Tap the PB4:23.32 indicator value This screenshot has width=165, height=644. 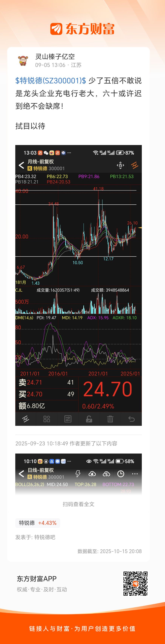pyautogui.click(x=26, y=177)
